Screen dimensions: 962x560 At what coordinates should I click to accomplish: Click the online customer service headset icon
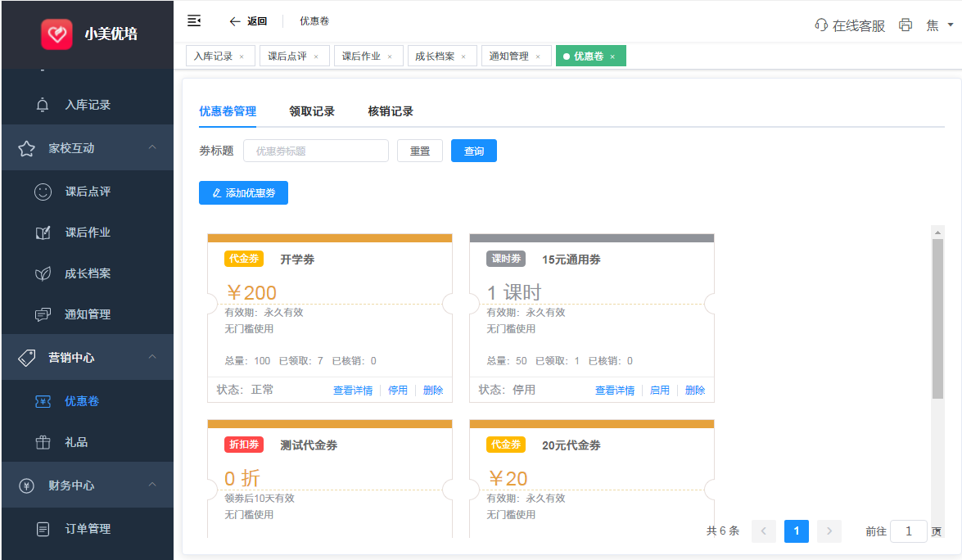821,25
